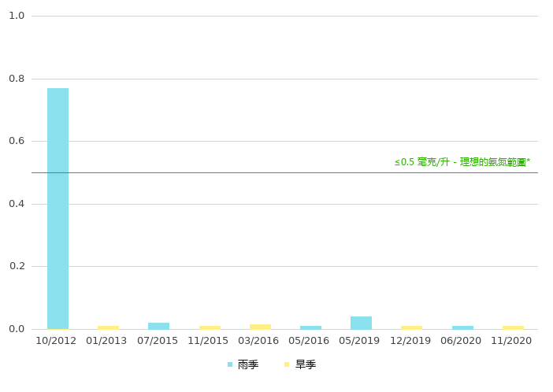The image size is (553, 392).
Task: Select the yellow bar above 03/2016
Action: point(260,326)
